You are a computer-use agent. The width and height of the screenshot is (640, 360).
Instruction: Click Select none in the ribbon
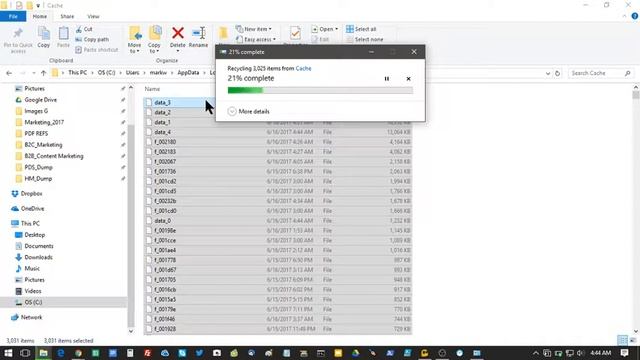[364, 40]
